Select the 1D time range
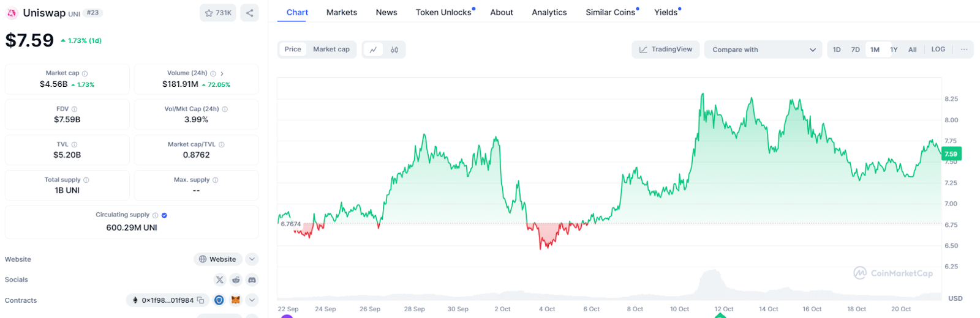Image resolution: width=980 pixels, height=318 pixels. 837,50
